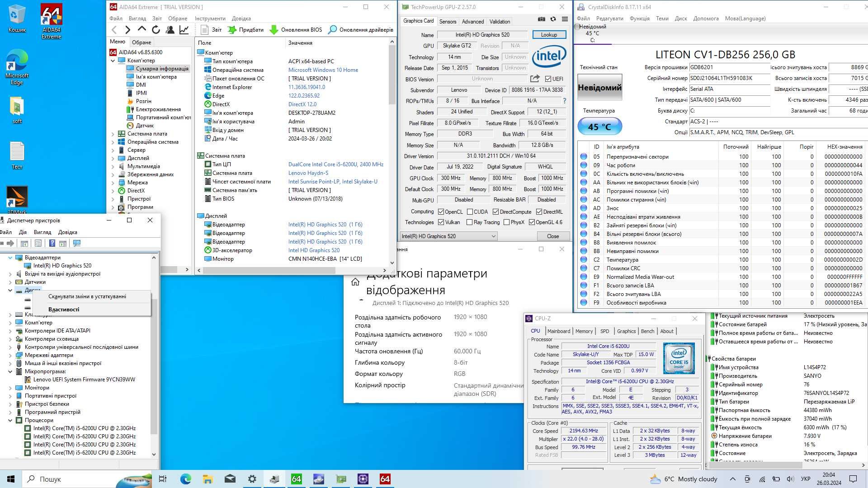Select Microsoft Edge desktop icon
Screen dimensions: 868x488
pos(17,67)
